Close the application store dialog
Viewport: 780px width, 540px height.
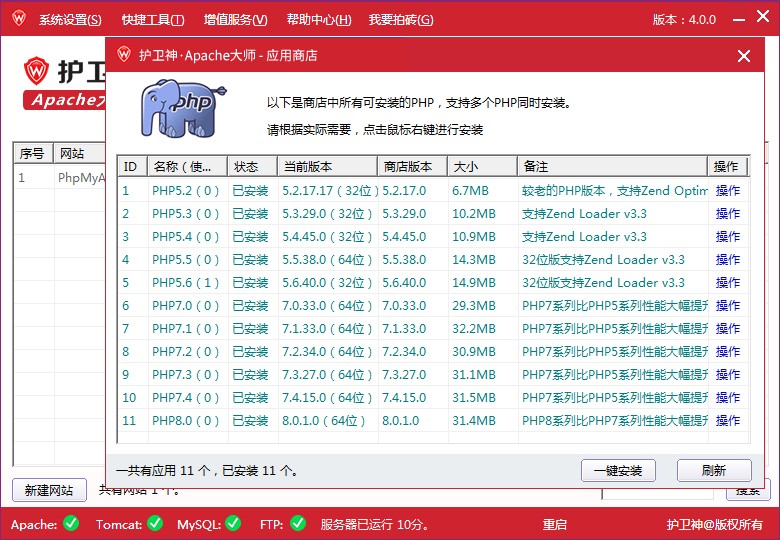click(x=743, y=56)
